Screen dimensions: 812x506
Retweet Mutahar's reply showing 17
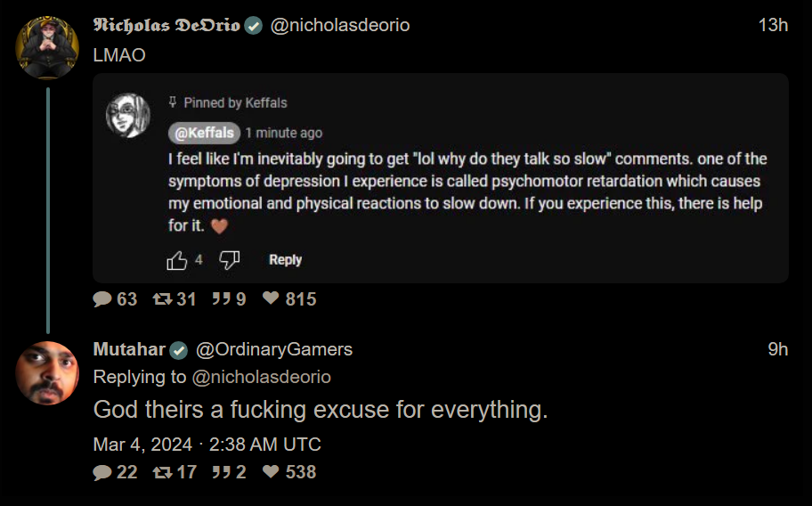coord(162,472)
